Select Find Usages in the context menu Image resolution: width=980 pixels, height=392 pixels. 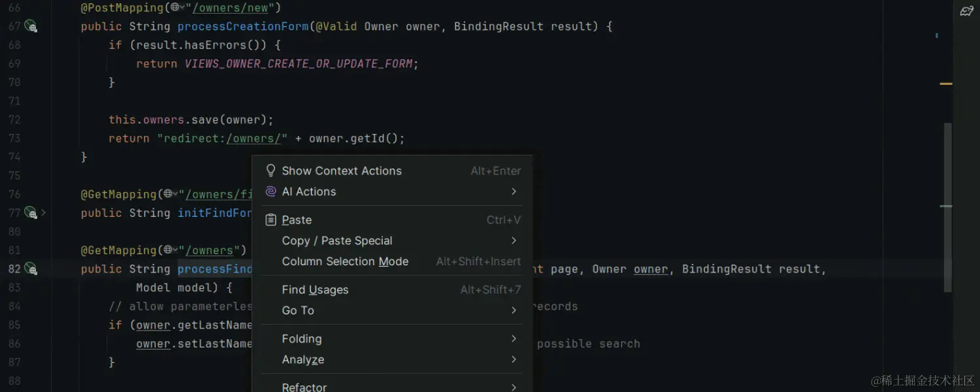coord(315,289)
